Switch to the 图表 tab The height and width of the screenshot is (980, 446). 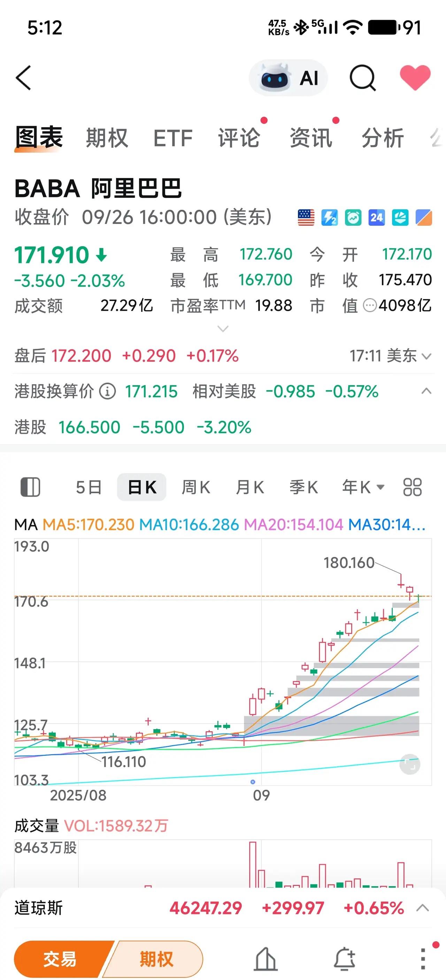pyautogui.click(x=39, y=137)
